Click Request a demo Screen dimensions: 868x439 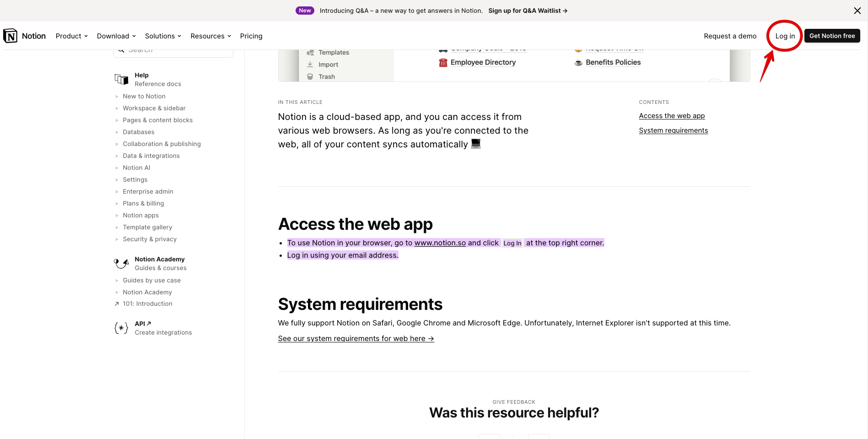[x=730, y=36]
